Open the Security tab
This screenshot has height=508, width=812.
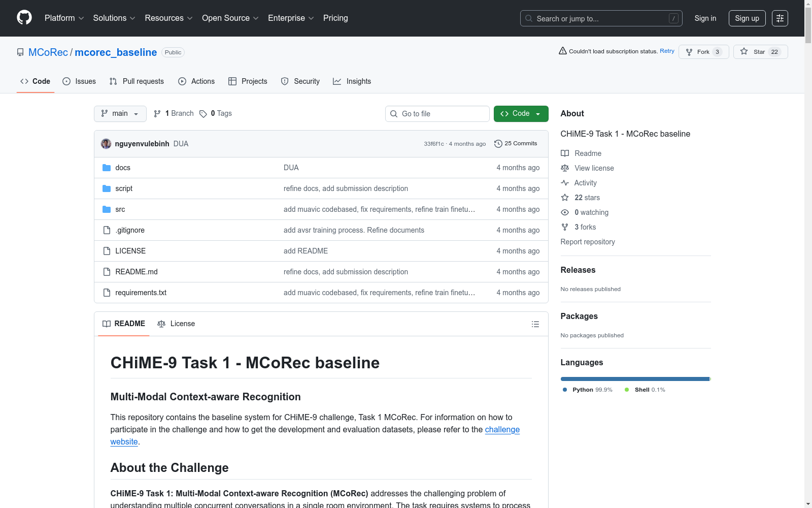click(300, 81)
